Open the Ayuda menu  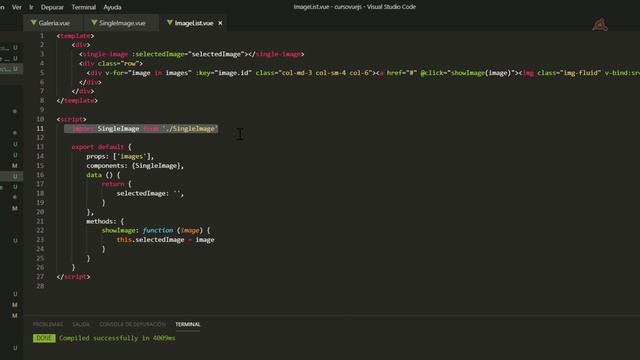pos(112,7)
